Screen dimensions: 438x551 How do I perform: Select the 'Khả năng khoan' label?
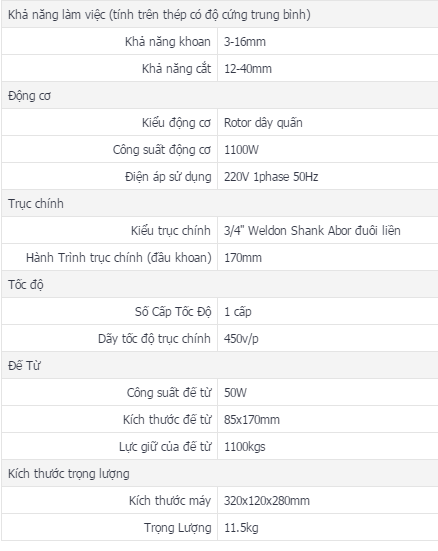[x=168, y=41]
